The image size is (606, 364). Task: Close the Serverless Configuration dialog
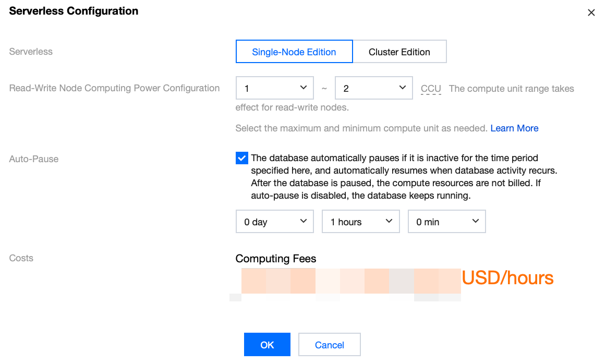591,13
